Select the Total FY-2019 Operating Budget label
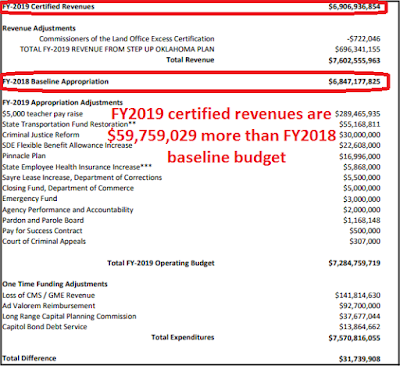 pos(161,263)
